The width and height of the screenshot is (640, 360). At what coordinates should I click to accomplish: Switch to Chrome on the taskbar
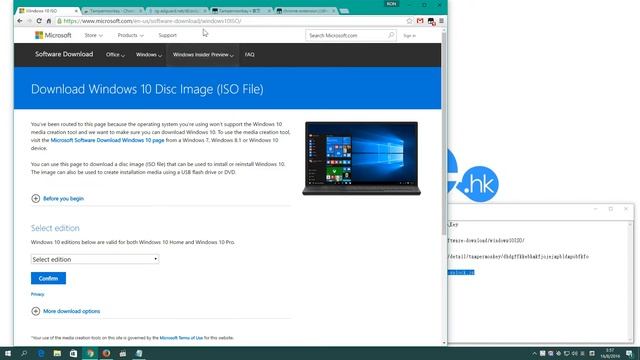tap(90, 353)
